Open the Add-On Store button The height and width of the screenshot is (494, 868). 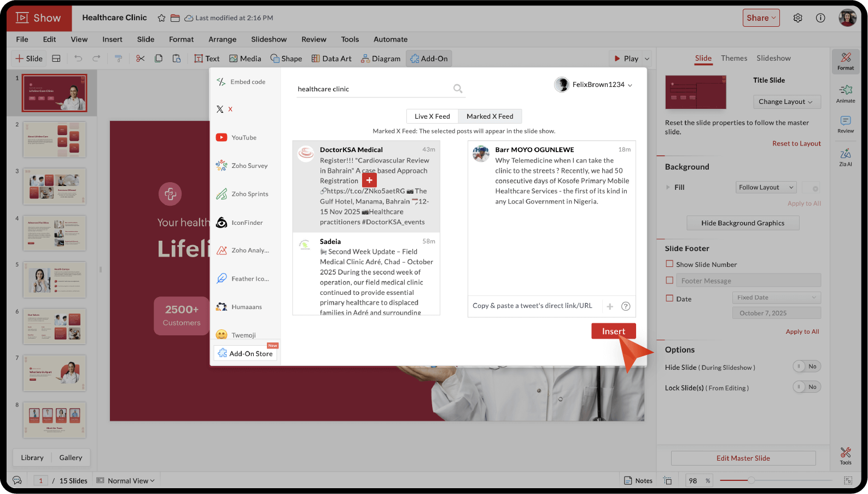[x=246, y=353]
